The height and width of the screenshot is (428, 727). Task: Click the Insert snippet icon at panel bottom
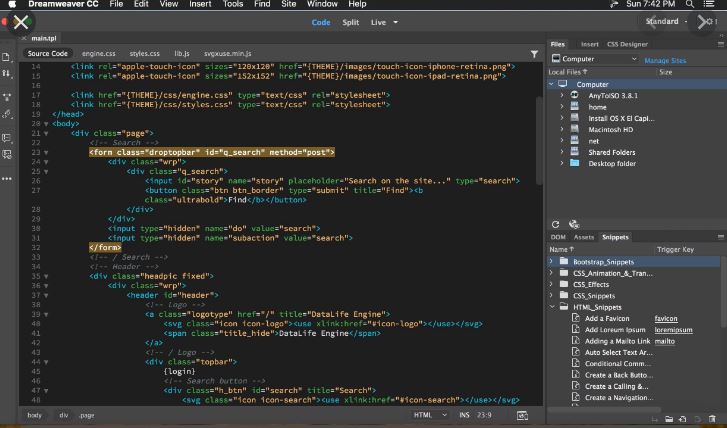(655, 419)
